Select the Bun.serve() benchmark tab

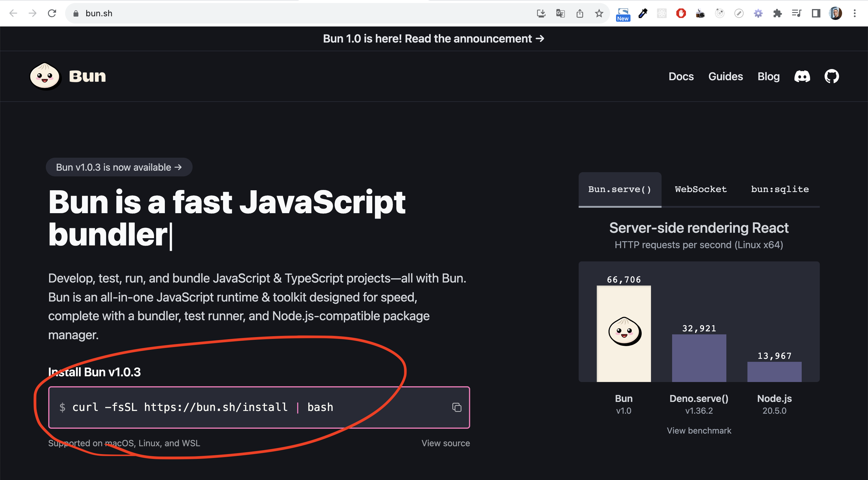point(620,189)
